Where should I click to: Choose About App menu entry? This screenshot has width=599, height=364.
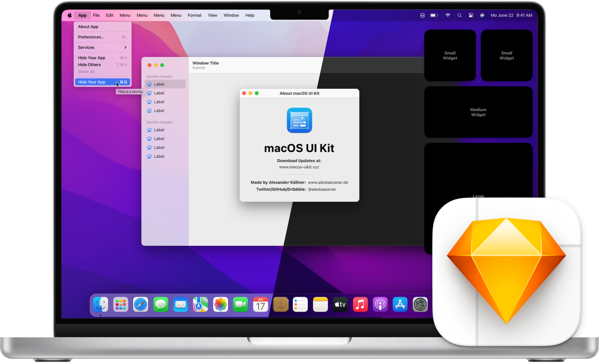102,27
